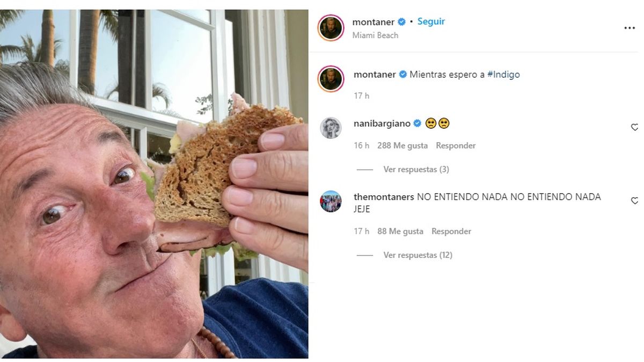This screenshot has height=362, width=644.
Task: Open the three-dot more options menu
Action: (630, 28)
